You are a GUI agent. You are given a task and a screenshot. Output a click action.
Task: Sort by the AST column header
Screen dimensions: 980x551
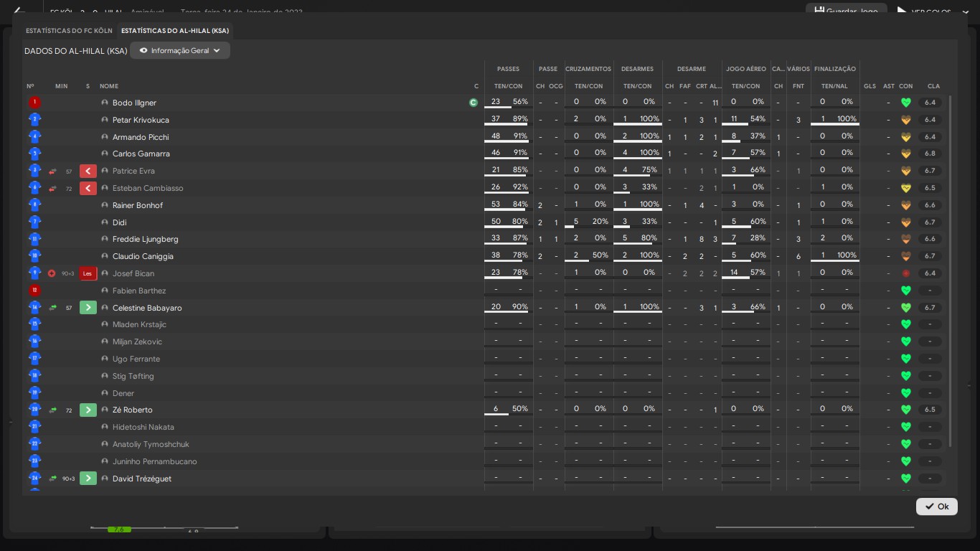click(889, 86)
